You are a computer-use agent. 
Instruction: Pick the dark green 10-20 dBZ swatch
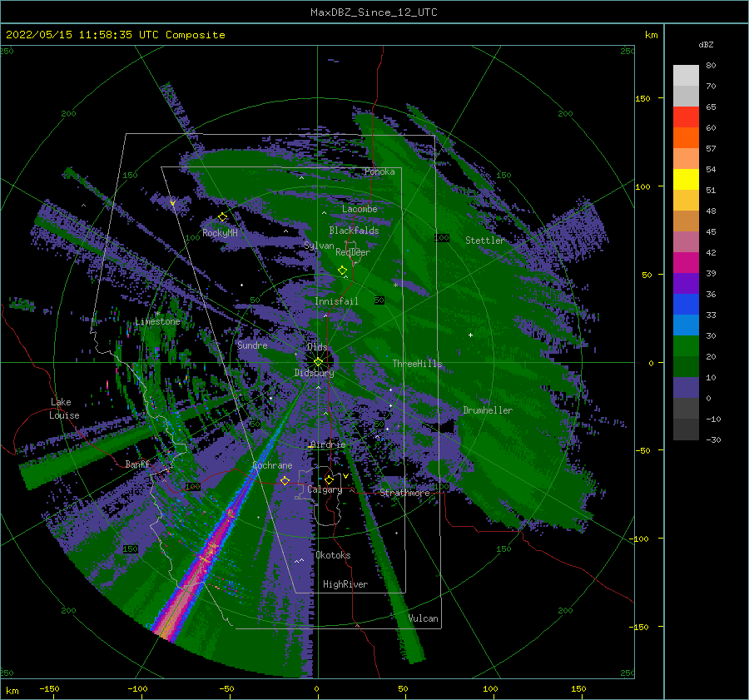(686, 367)
